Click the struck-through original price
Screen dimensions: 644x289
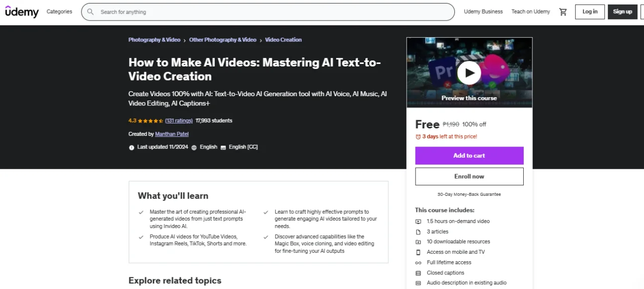(451, 124)
